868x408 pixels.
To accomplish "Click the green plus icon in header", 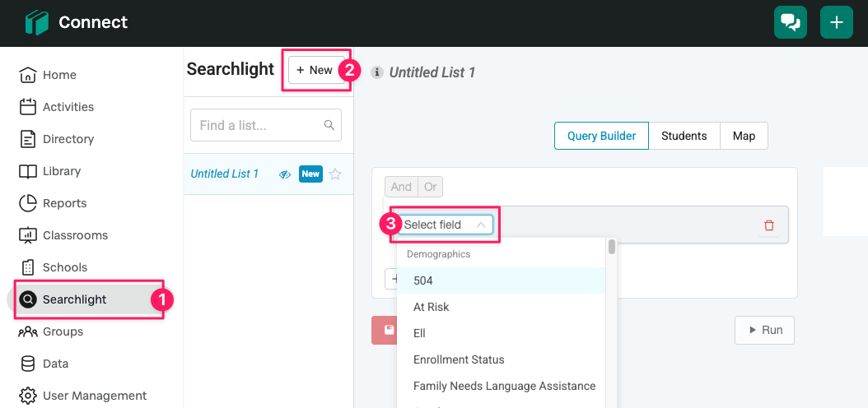I will point(837,22).
